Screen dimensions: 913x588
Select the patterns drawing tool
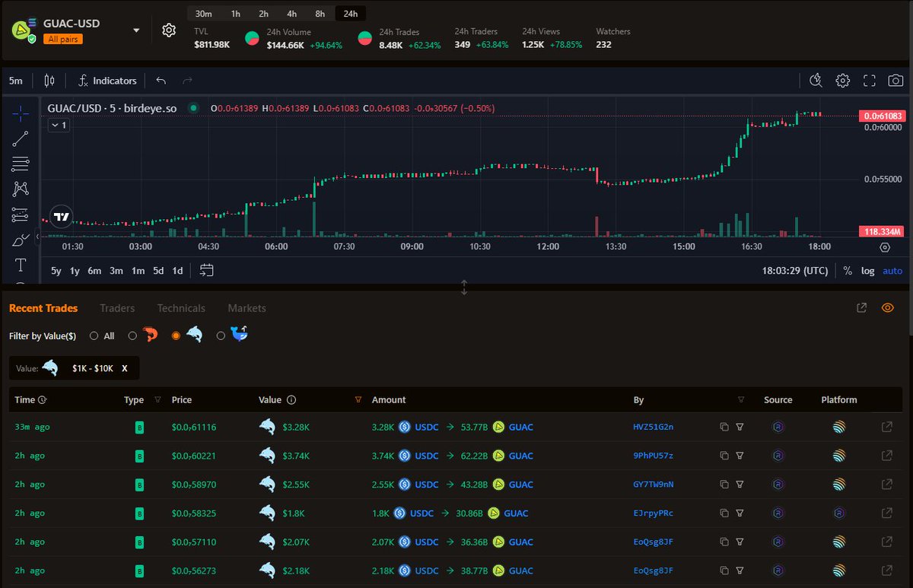(21, 189)
